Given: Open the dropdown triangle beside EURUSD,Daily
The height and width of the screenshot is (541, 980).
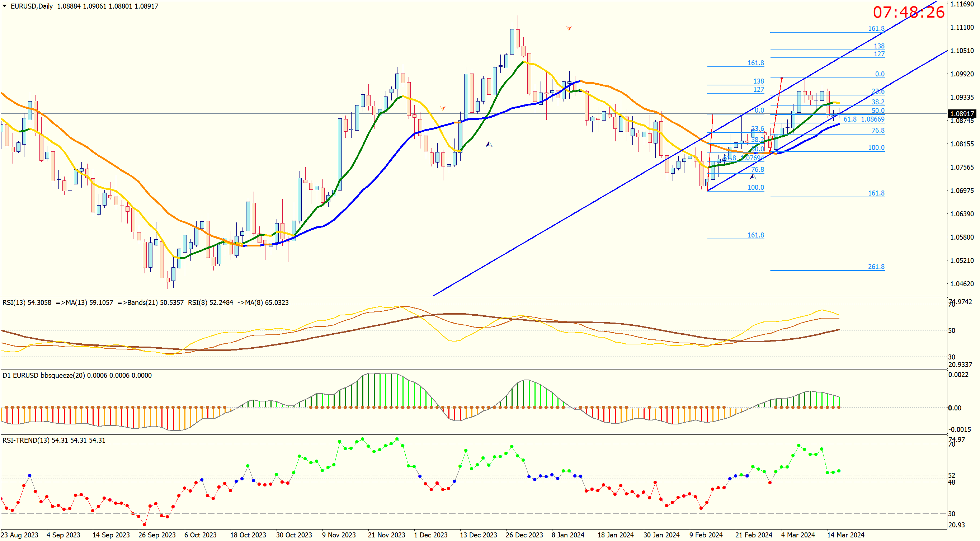Looking at the screenshot, I should (x=5, y=6).
